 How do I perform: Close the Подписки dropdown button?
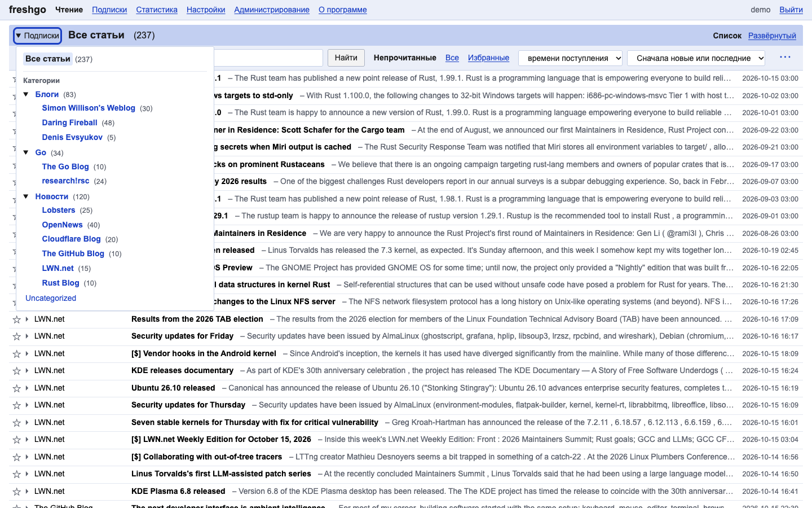pos(37,36)
